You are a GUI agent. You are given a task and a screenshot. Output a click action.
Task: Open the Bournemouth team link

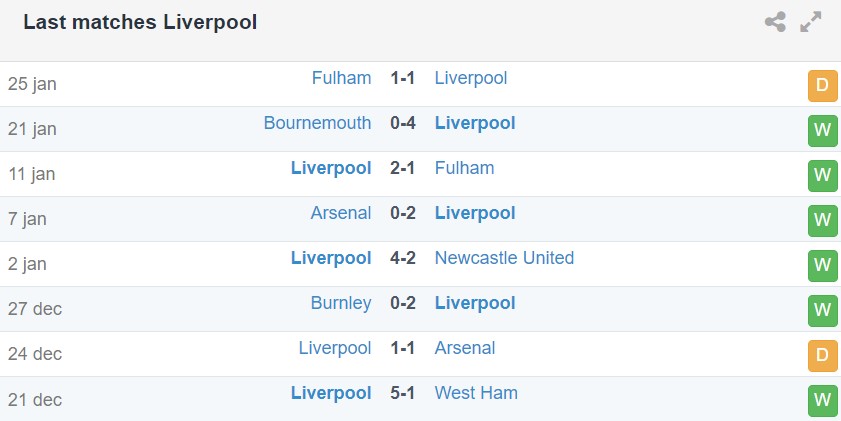[317, 123]
